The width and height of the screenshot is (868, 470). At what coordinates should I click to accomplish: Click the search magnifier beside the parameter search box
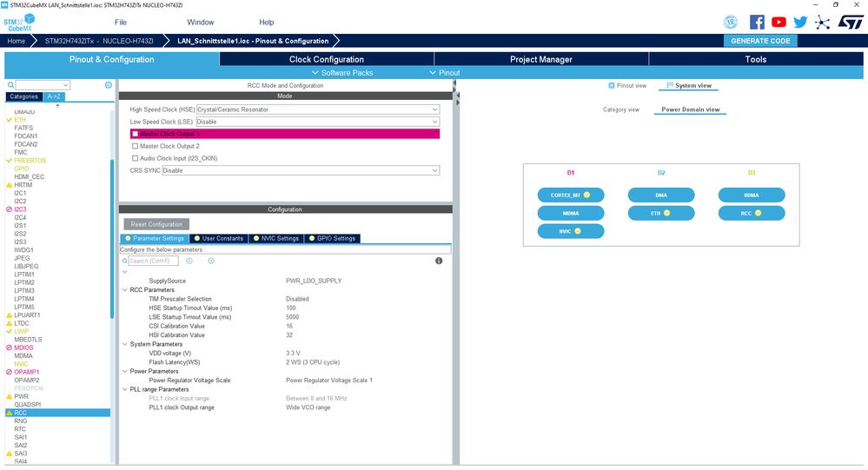(x=124, y=261)
